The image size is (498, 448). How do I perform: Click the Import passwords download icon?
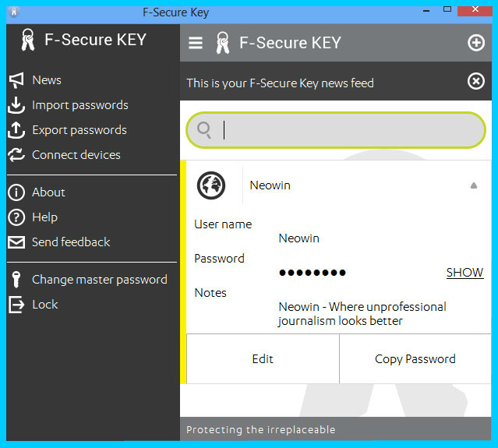pos(16,105)
